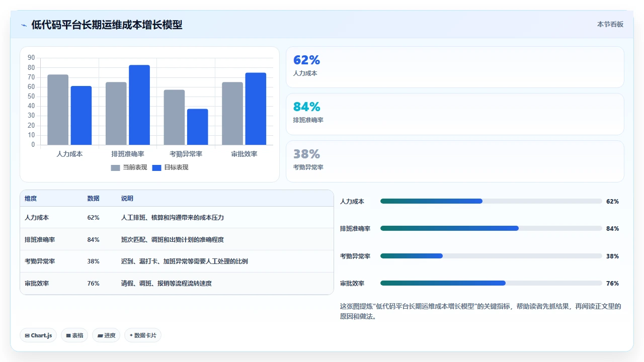644x362 pixels.
Task: Click description 班次匹配、调班和出勤计划的准确程度
Action: (x=173, y=240)
